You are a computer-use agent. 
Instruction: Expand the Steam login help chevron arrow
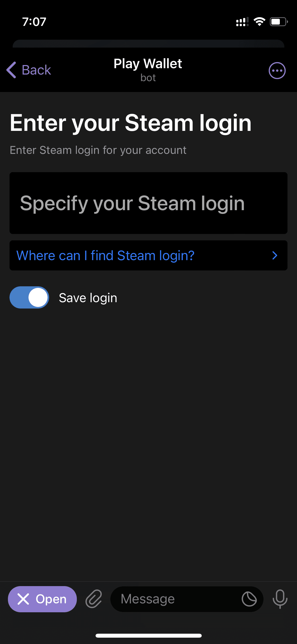point(275,255)
